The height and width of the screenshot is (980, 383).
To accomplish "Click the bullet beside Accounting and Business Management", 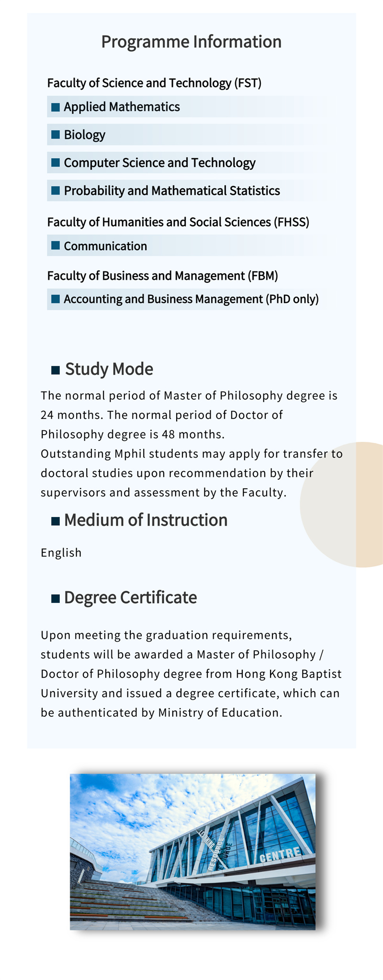I will pos(56,299).
